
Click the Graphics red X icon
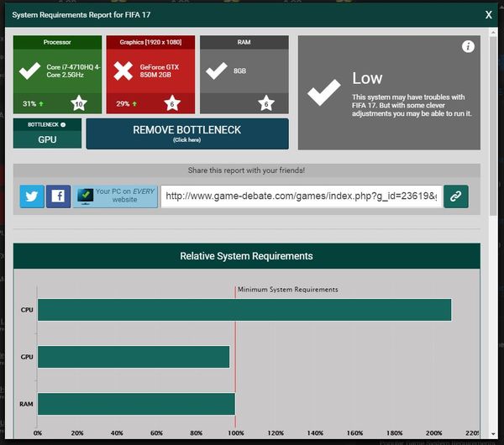(x=123, y=71)
